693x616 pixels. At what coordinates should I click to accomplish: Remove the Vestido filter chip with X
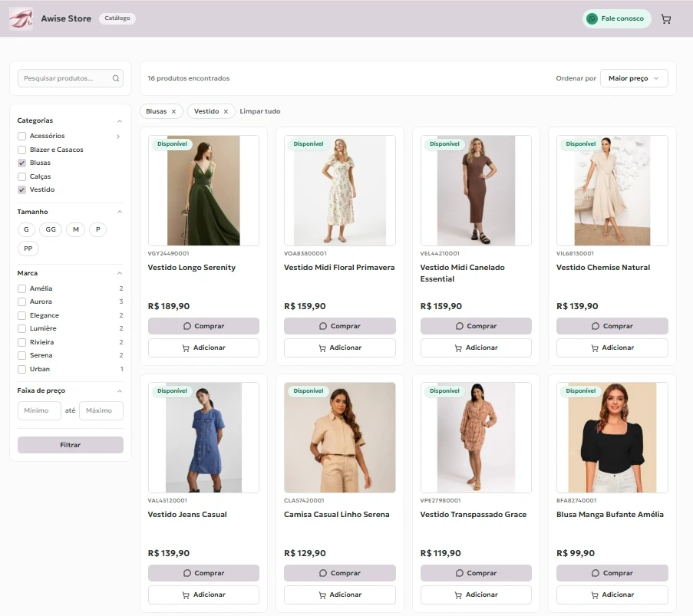226,111
